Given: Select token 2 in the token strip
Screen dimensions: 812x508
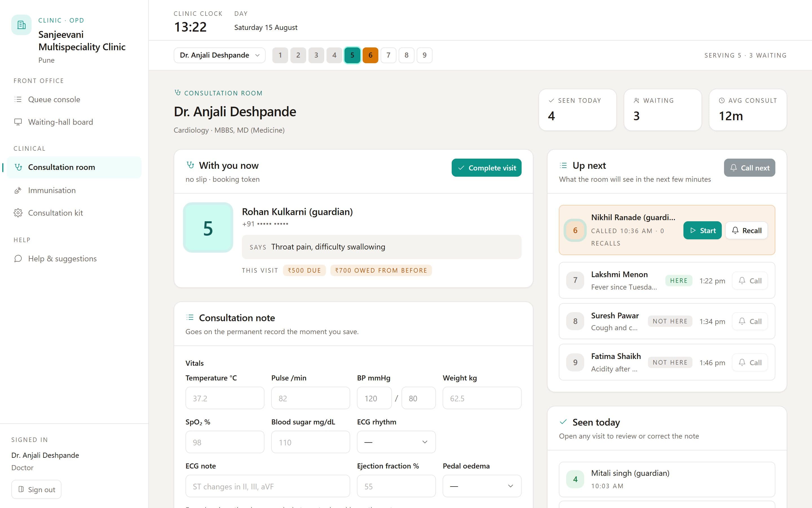Looking at the screenshot, I should (298, 55).
